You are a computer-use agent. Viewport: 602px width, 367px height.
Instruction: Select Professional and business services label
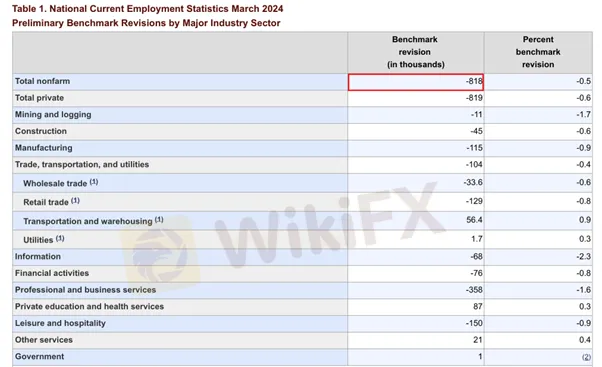click(x=86, y=290)
